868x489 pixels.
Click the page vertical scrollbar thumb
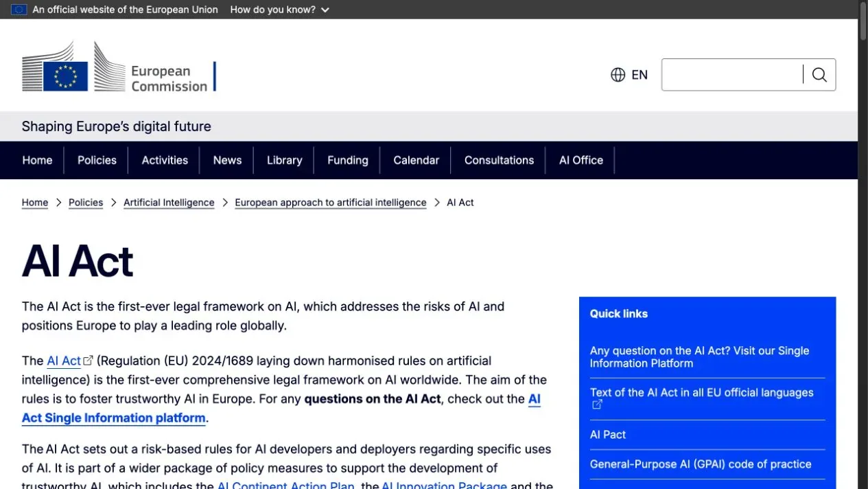coord(863,22)
